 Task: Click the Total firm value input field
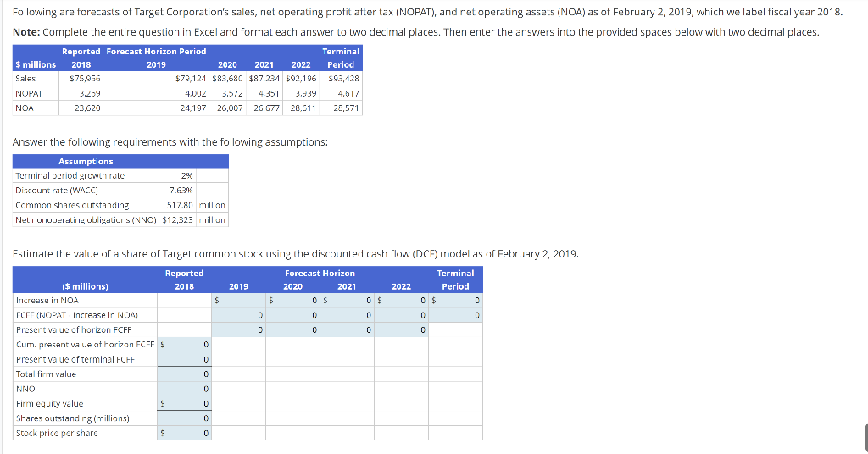point(184,374)
